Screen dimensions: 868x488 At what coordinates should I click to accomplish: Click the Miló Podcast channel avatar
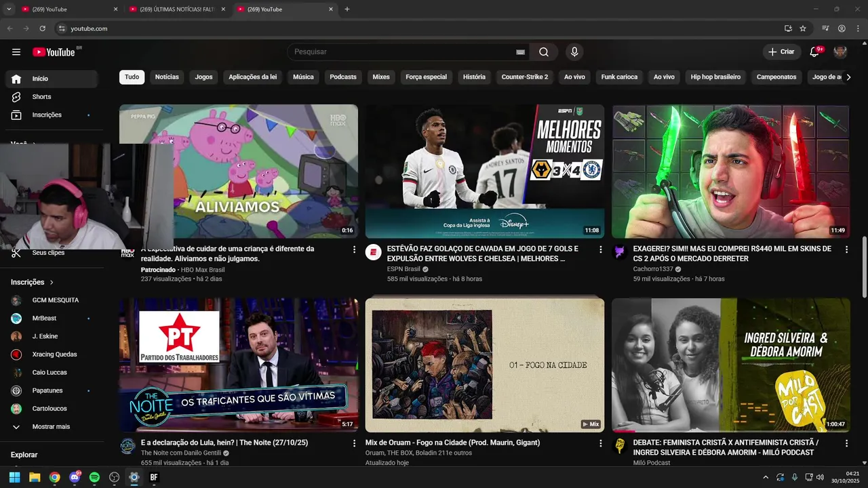[x=620, y=446]
